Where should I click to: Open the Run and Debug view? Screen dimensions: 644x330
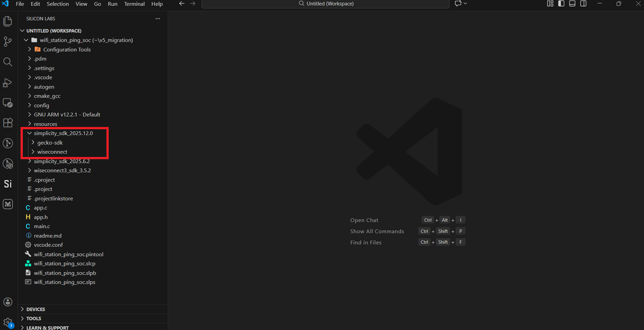click(x=8, y=83)
